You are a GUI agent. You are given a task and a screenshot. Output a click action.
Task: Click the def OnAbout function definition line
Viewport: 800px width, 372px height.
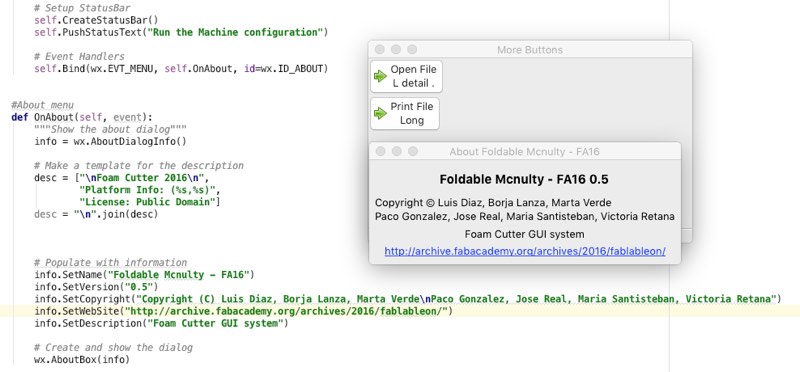[82, 117]
